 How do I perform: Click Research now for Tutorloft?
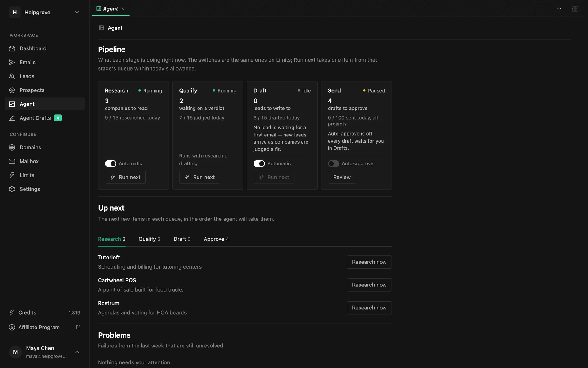369,262
